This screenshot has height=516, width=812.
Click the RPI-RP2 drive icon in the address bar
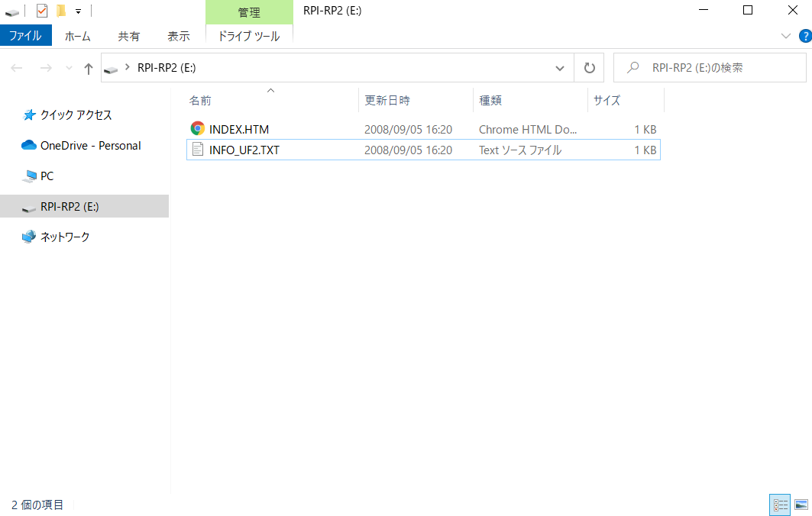(x=112, y=67)
